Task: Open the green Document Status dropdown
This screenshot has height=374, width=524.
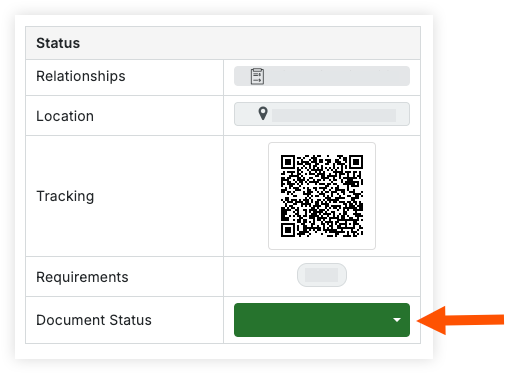Action: pos(322,320)
